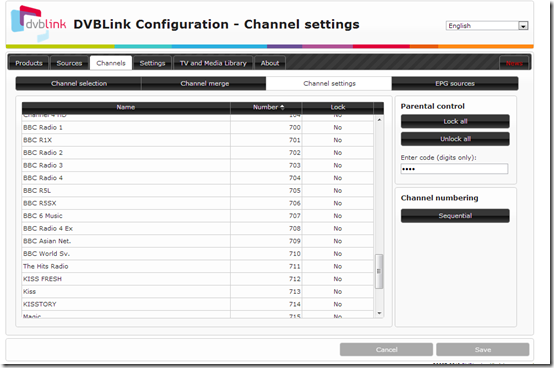Screen dimensions: 554x368
Task: Edit channel number 711
Action: [x=295, y=266]
